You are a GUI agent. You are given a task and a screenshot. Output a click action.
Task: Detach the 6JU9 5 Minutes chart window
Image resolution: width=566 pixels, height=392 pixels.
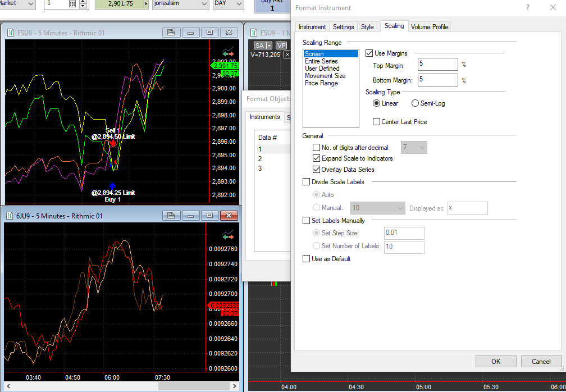click(171, 216)
